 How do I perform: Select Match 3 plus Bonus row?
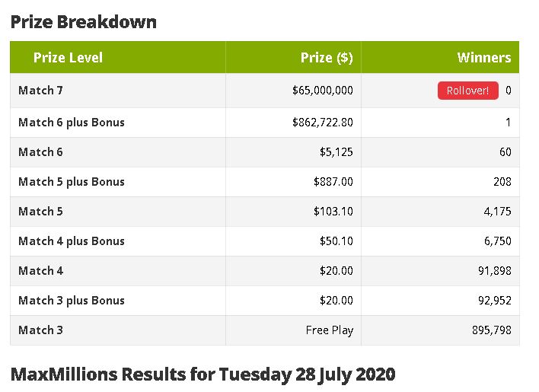[x=265, y=301]
